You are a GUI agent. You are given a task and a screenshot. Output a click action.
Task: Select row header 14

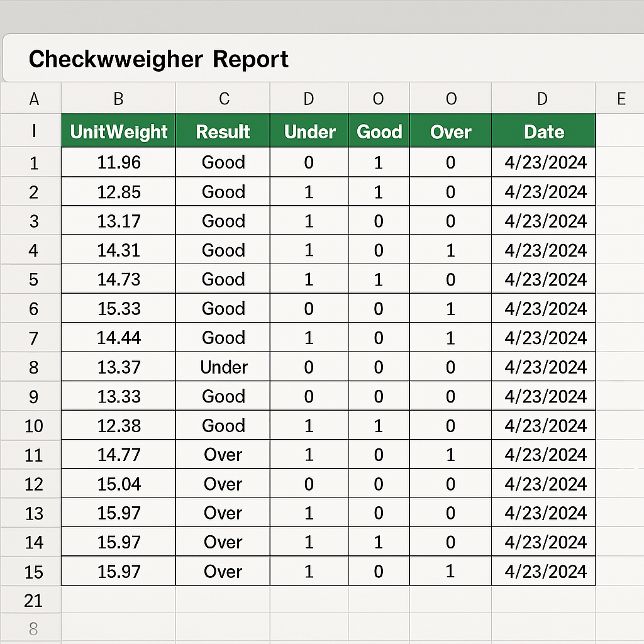(x=31, y=542)
